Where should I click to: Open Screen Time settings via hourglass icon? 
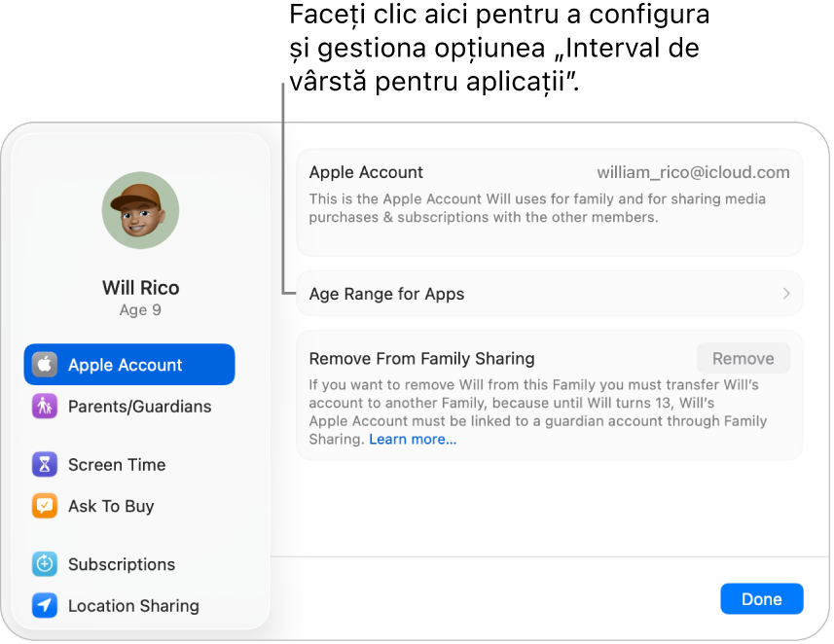pos(45,464)
